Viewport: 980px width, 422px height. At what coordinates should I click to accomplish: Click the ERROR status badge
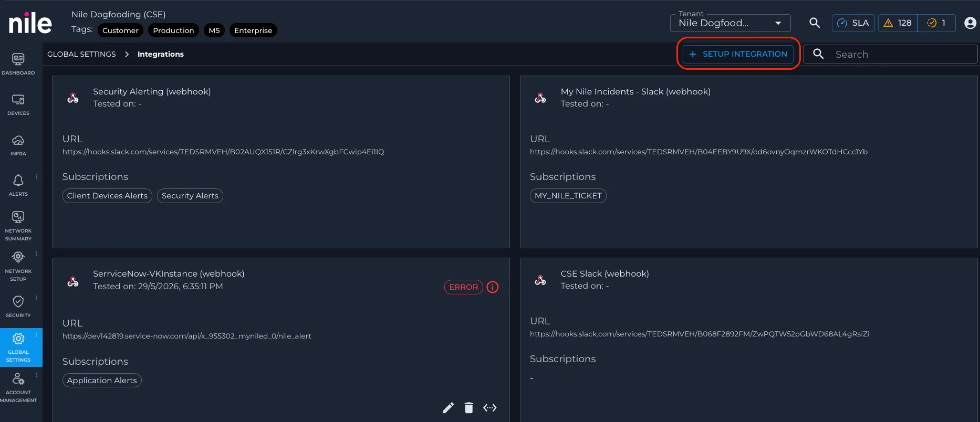(x=463, y=287)
